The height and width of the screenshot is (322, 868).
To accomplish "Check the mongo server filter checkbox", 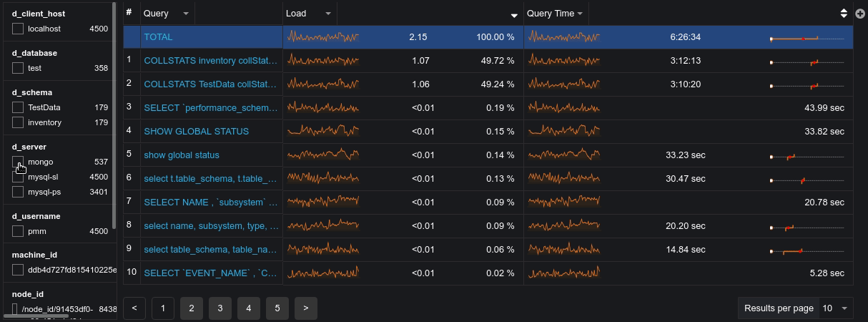I will point(18,162).
